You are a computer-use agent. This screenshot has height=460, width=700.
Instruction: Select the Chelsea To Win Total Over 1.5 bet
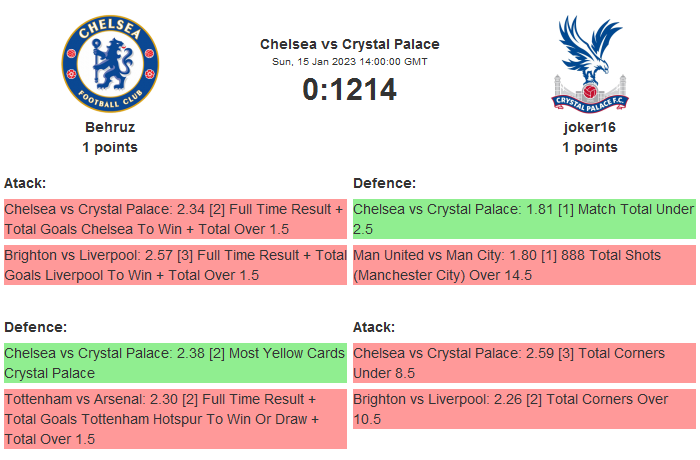coord(174,219)
